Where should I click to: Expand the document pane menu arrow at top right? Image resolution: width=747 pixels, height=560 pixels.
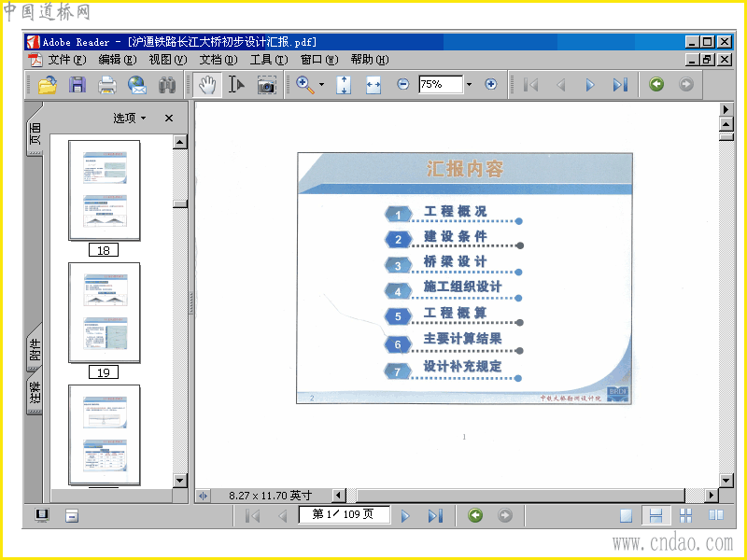coord(726,109)
